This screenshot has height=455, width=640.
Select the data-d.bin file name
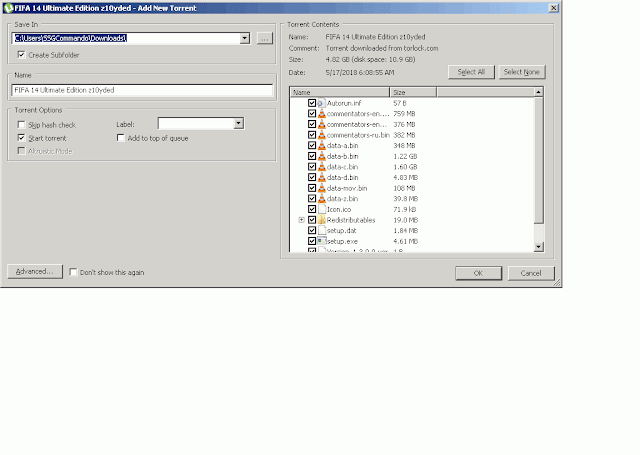pyautogui.click(x=342, y=178)
